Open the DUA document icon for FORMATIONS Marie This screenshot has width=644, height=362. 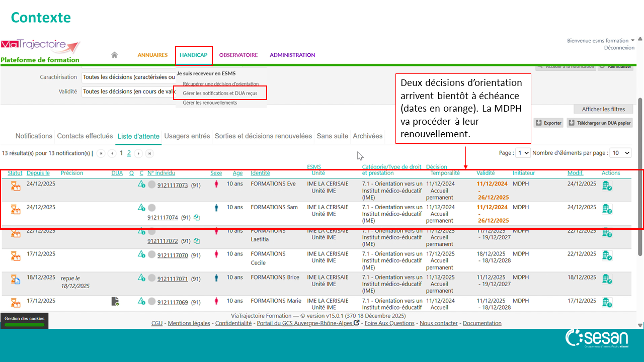115,301
